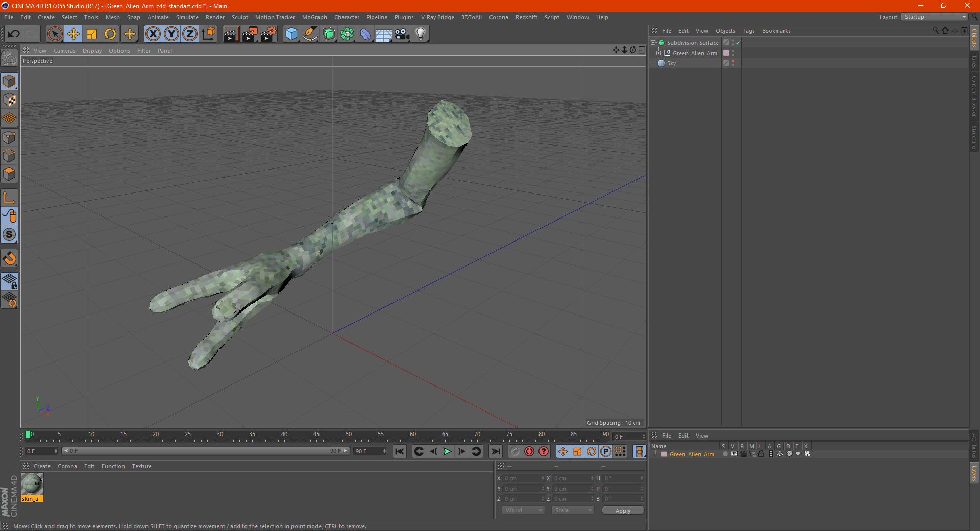Select the Sky object
The height and width of the screenshot is (531, 980).
[671, 63]
